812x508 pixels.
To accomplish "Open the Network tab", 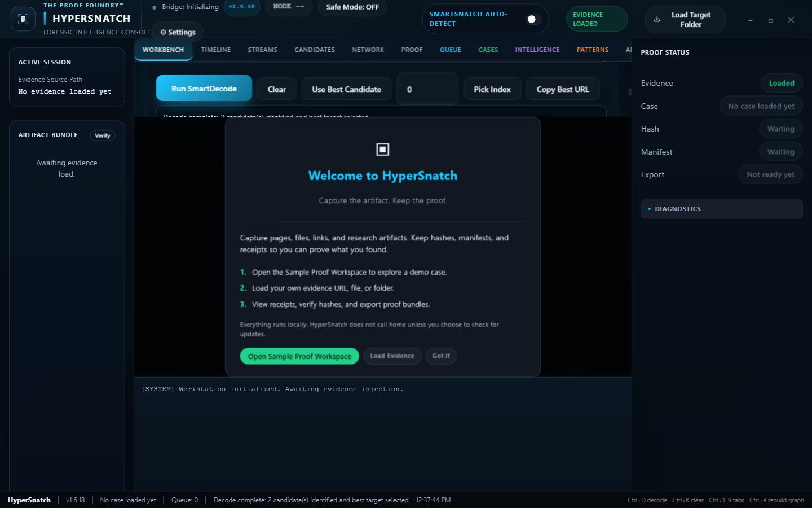I will click(x=368, y=50).
